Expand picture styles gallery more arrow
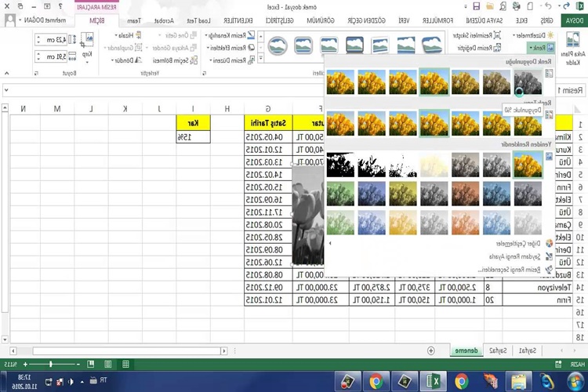The image size is (588, 392). point(261,58)
